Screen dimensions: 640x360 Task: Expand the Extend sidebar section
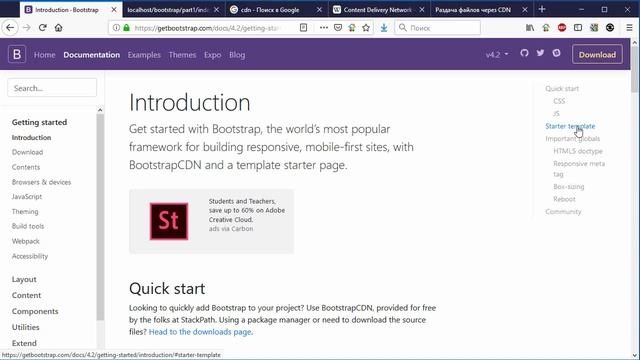coord(24,343)
